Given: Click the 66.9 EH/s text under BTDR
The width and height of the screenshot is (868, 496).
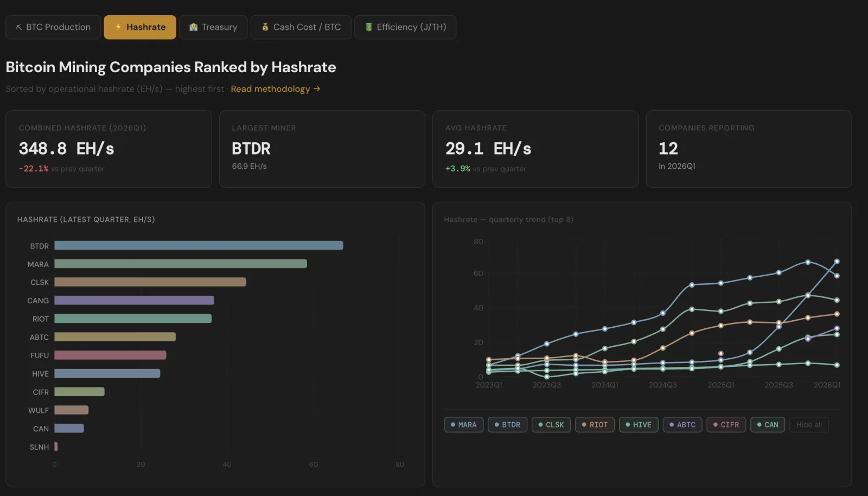Looking at the screenshot, I should [x=249, y=167].
